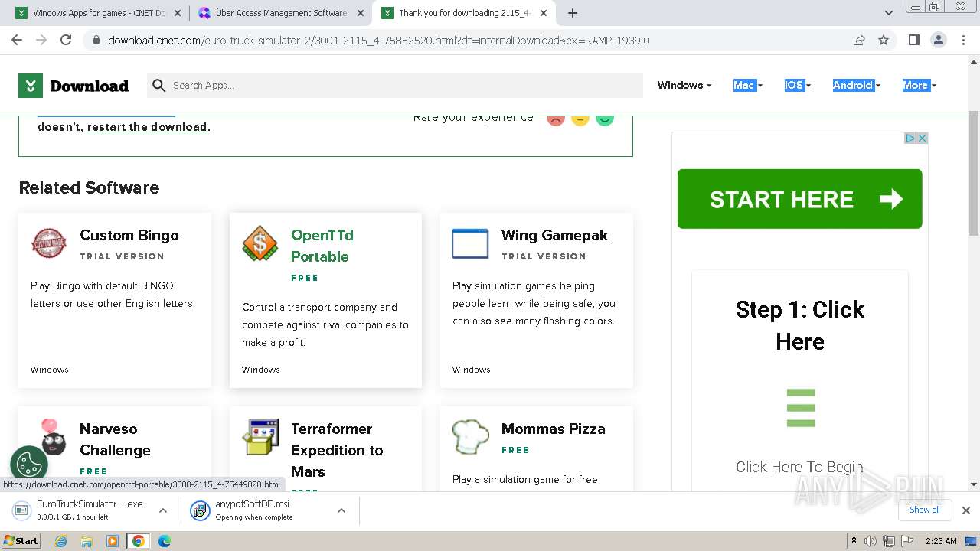Screen dimensions: 980x551
Task: Bookmark this page with the star icon
Action: [x=884, y=40]
